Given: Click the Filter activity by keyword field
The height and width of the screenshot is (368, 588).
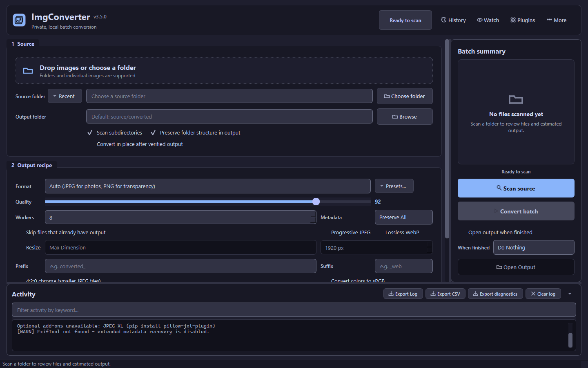Looking at the screenshot, I should [294, 310].
